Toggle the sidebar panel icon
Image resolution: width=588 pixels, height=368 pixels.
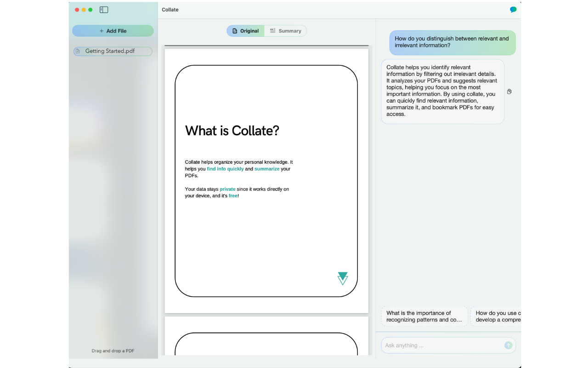pyautogui.click(x=104, y=10)
